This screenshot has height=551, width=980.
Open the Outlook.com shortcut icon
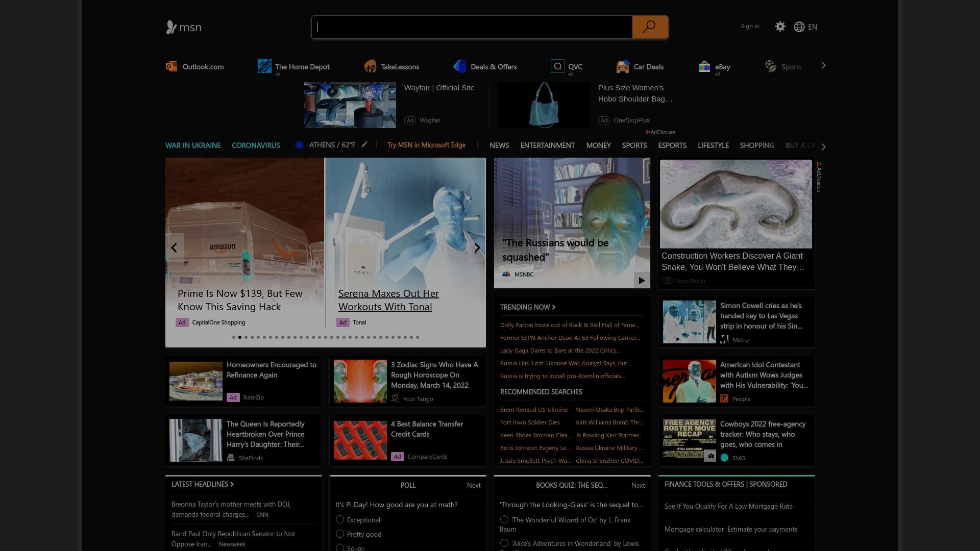pyautogui.click(x=171, y=66)
